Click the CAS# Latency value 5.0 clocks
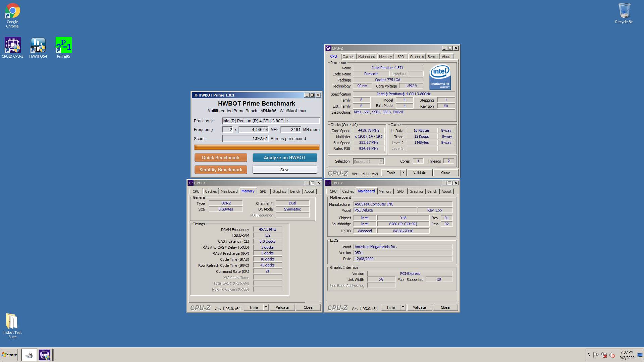Viewport: 644px width, 362px height. coord(267,241)
